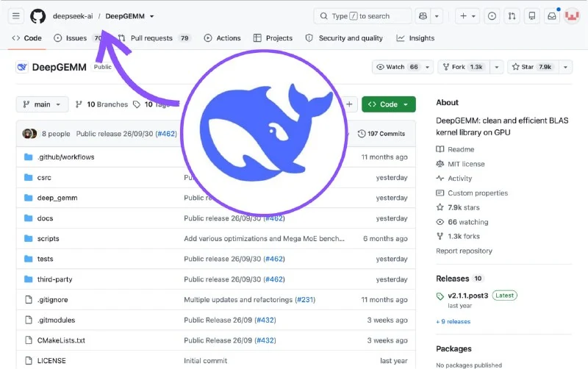Screen dimensions: 588x369
Task: Click the tag icon beside 10 Tags
Action: [137, 104]
